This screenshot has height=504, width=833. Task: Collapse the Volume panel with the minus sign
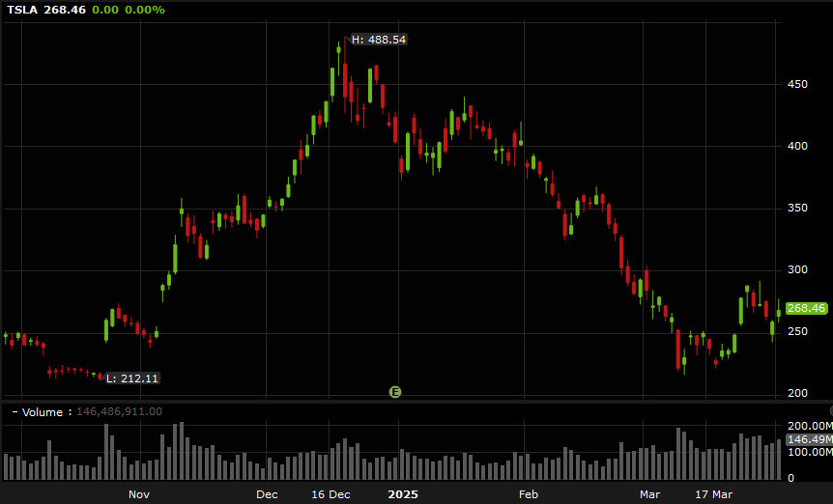[x=14, y=411]
